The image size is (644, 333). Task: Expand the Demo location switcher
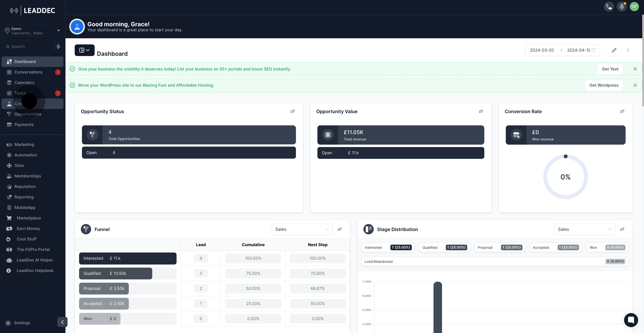[32, 31]
